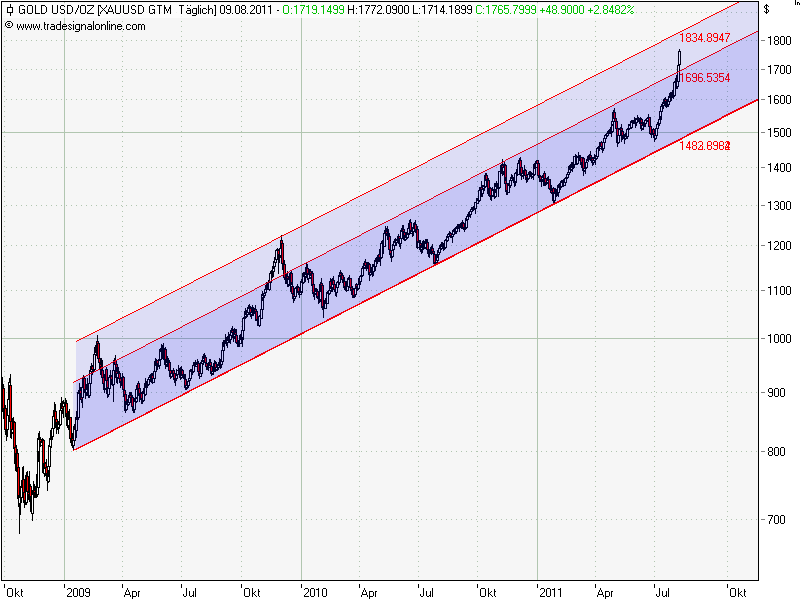Click the 1000 price axis label
Image resolution: width=800 pixels, height=600 pixels.
coord(779,339)
